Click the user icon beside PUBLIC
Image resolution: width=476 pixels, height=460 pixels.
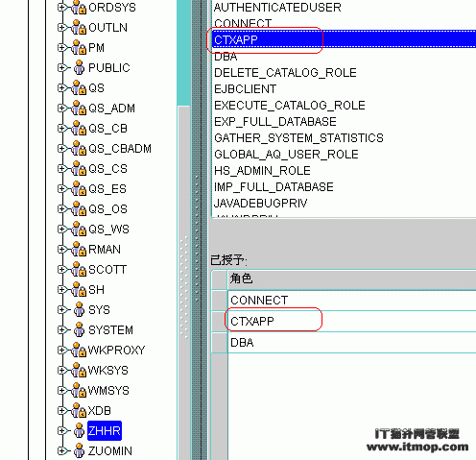point(79,68)
